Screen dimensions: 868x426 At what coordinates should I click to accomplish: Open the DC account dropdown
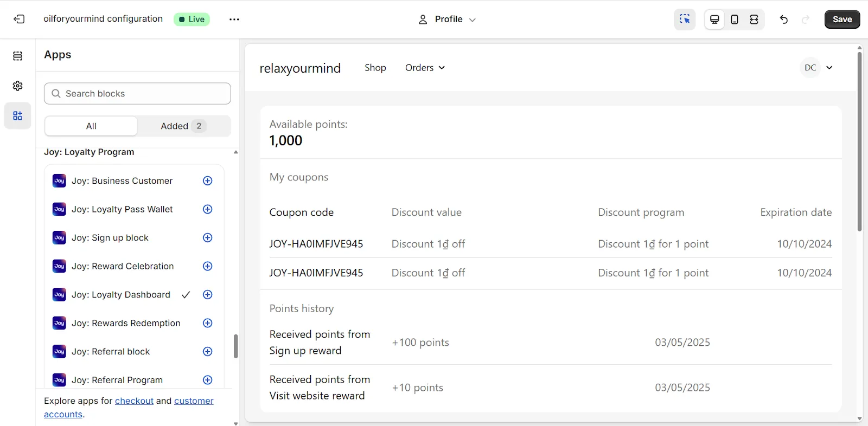point(816,68)
